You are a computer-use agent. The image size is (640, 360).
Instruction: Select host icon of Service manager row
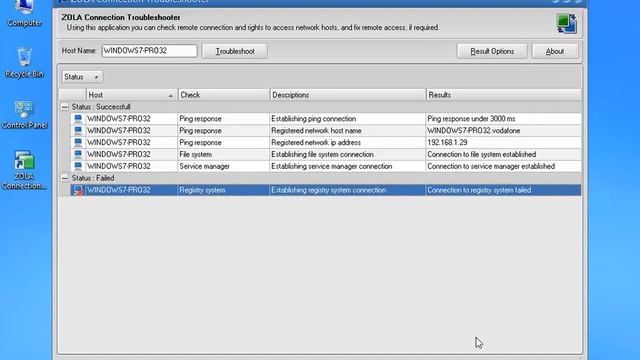click(x=78, y=166)
